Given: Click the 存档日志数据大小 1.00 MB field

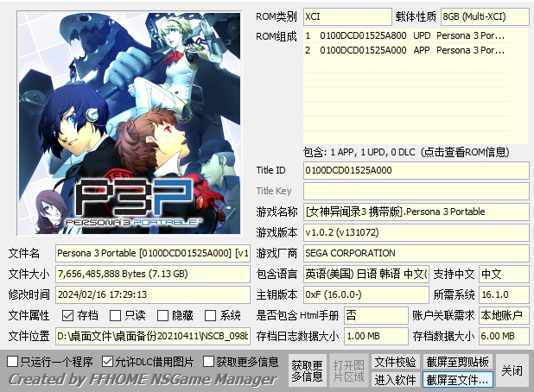Looking at the screenshot, I should [377, 336].
